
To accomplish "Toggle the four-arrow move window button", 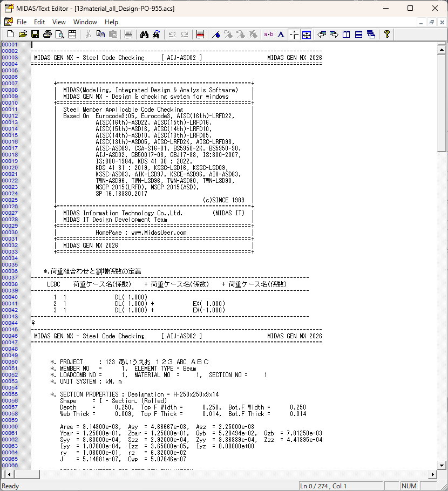I will point(307,35).
